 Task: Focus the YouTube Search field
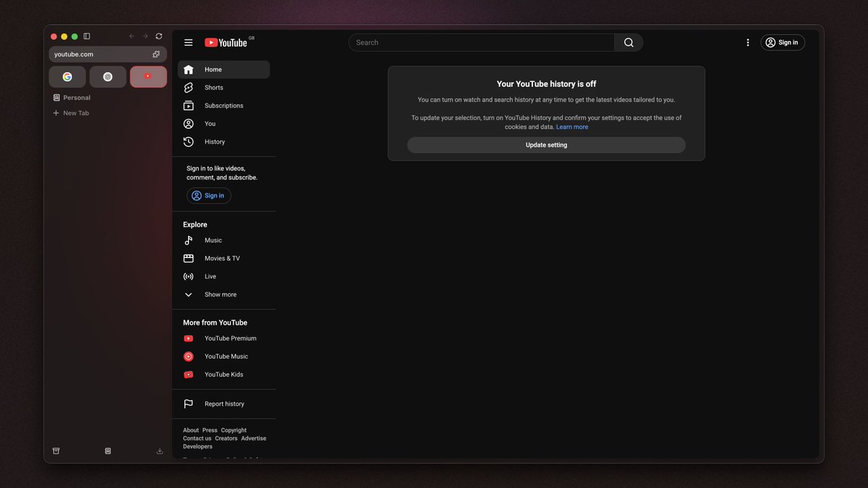(482, 43)
